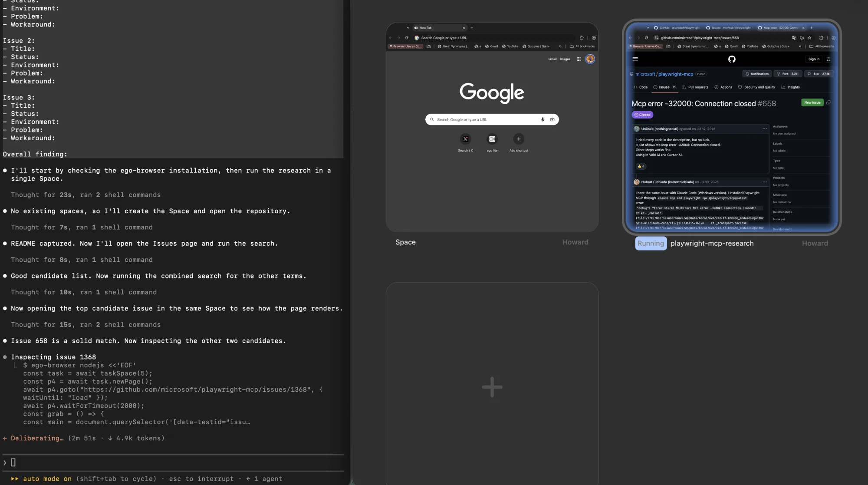Open All Bookmarks folder in Space window
The height and width of the screenshot is (485, 868).
[582, 46]
